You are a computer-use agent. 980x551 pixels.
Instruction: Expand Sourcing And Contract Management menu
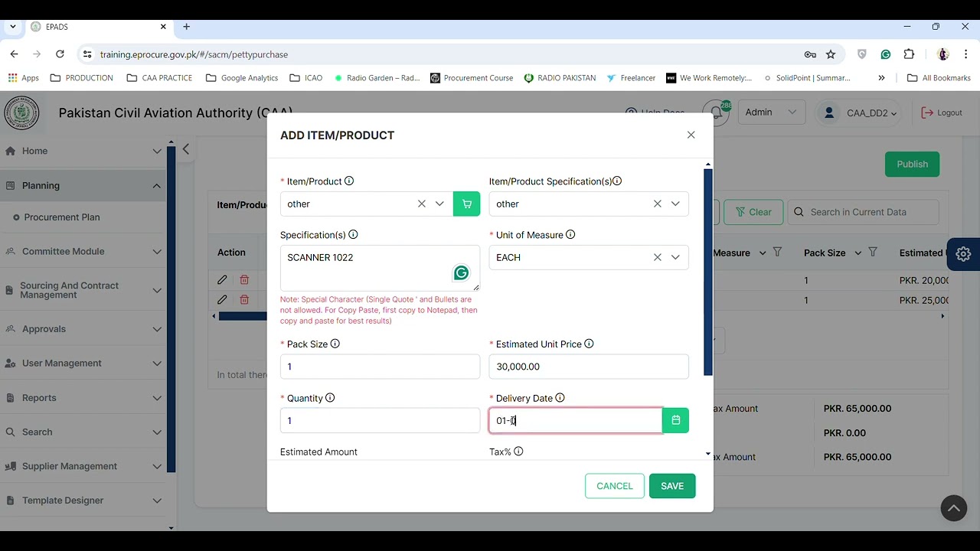click(83, 290)
